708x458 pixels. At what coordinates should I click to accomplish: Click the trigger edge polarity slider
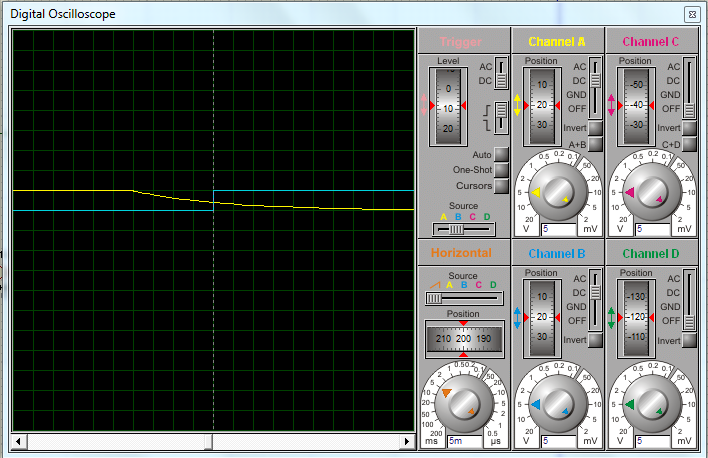coord(501,117)
